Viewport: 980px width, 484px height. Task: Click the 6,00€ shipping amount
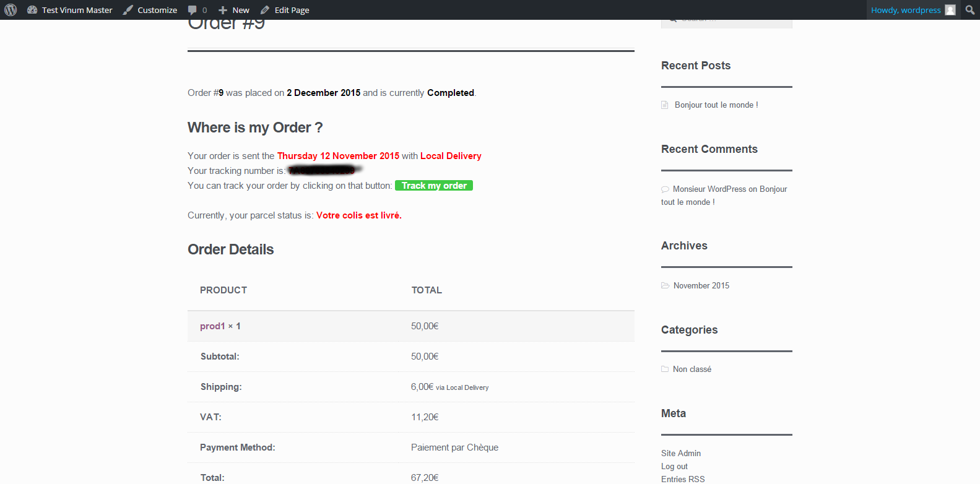tap(422, 387)
